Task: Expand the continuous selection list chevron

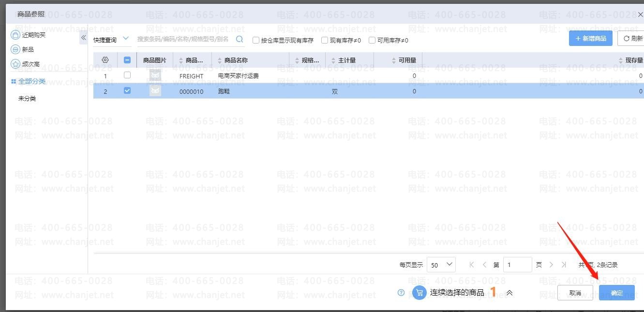Action: point(509,293)
